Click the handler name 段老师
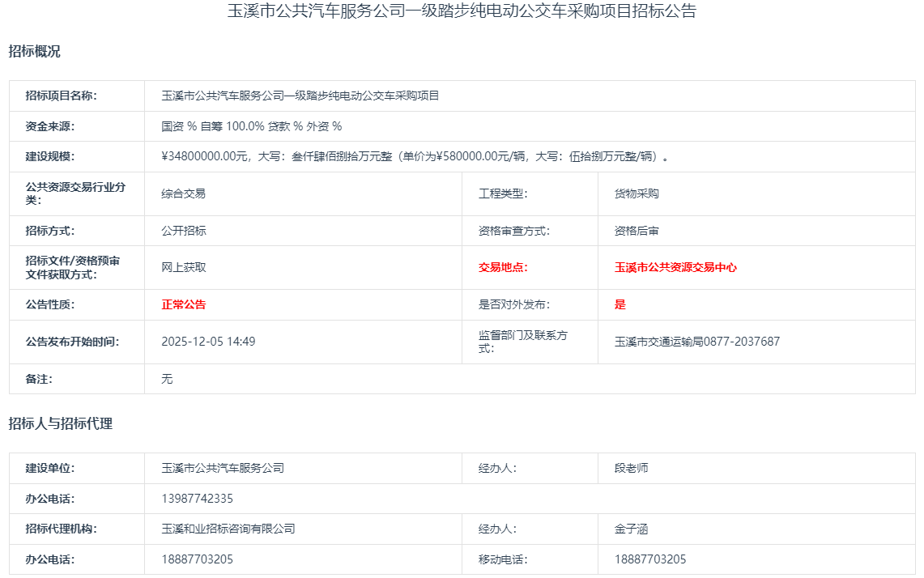924x578 pixels. (x=631, y=468)
